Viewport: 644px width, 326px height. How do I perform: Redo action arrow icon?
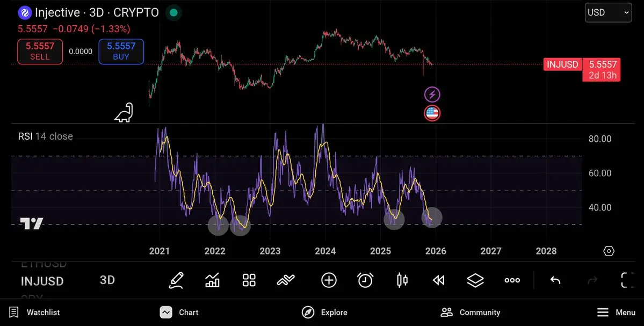click(592, 280)
